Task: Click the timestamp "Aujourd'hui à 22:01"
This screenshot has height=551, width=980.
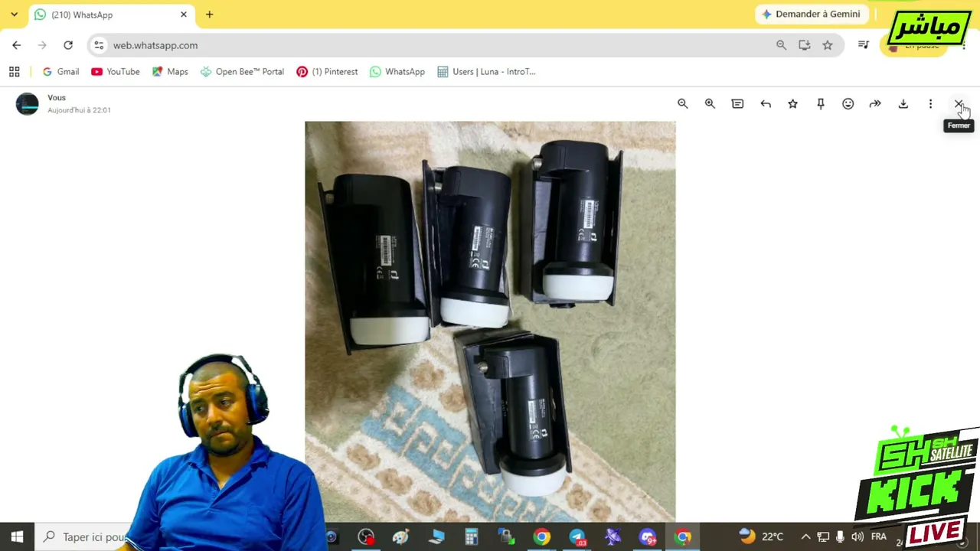Action: (79, 110)
